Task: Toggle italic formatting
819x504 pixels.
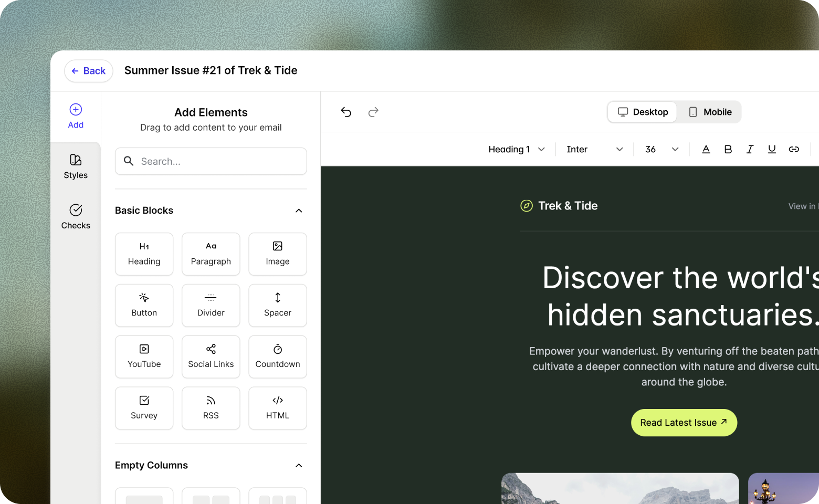Action: tap(750, 150)
